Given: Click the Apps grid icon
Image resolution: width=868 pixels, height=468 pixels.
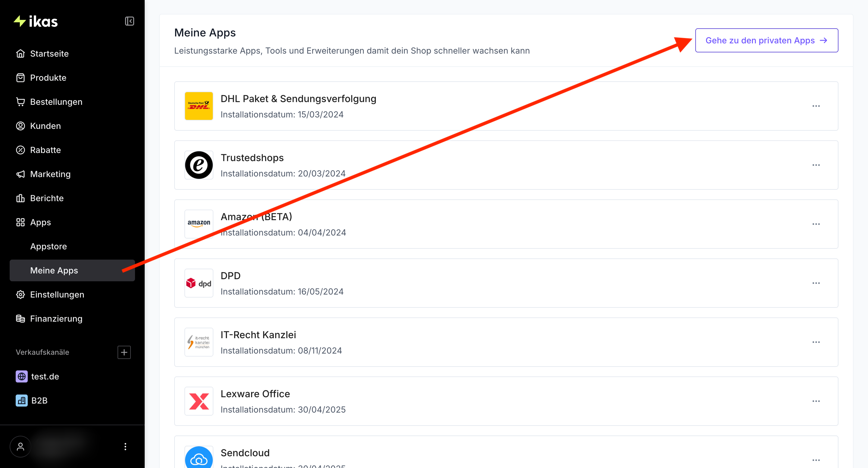Looking at the screenshot, I should 20,222.
